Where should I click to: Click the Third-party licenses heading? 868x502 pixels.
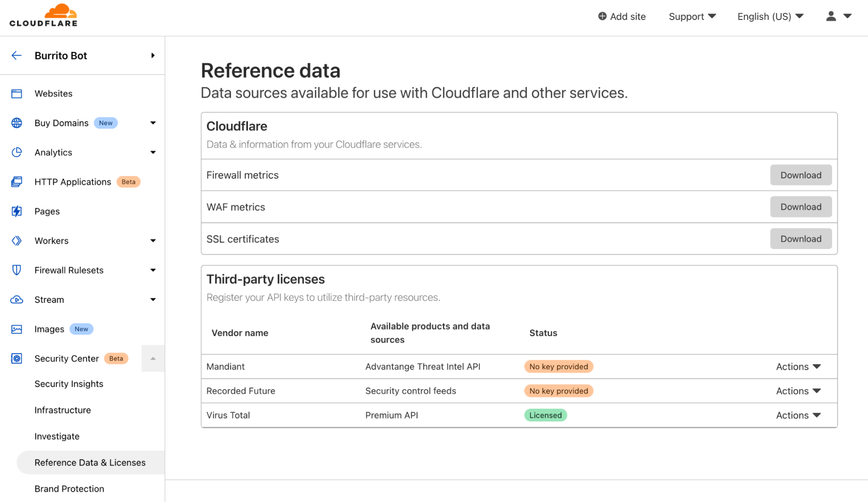[x=265, y=279]
